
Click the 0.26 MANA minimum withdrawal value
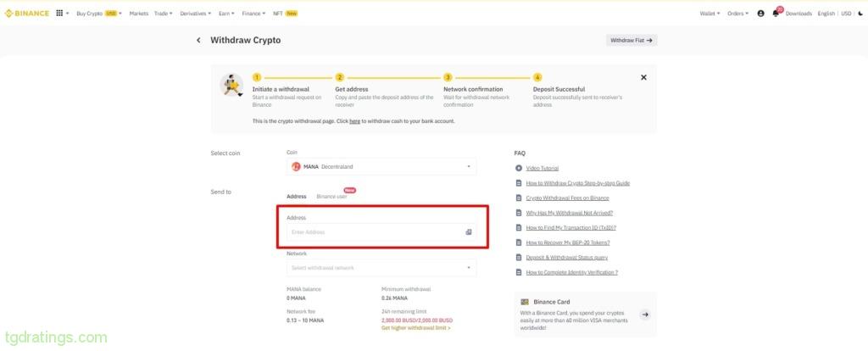coord(394,298)
